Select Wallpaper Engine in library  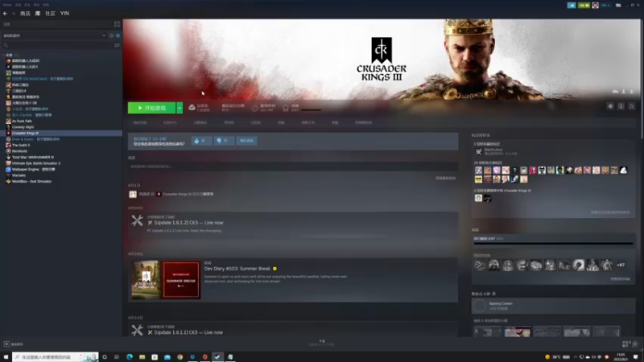(33, 169)
